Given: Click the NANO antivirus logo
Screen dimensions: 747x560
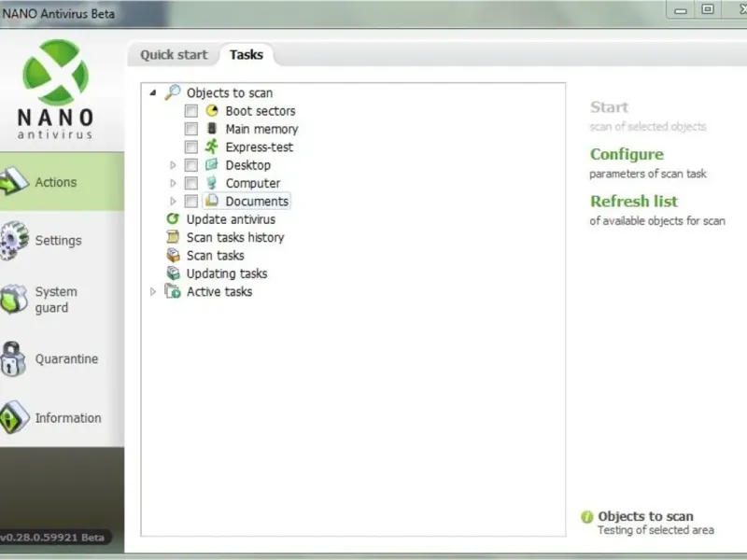Looking at the screenshot, I should click(x=55, y=89).
